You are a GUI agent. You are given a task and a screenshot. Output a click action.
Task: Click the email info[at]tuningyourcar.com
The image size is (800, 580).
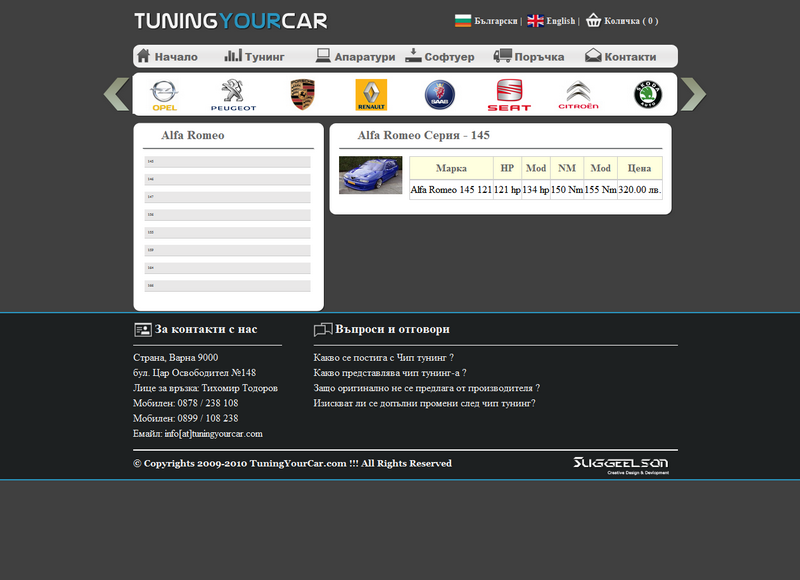213,434
